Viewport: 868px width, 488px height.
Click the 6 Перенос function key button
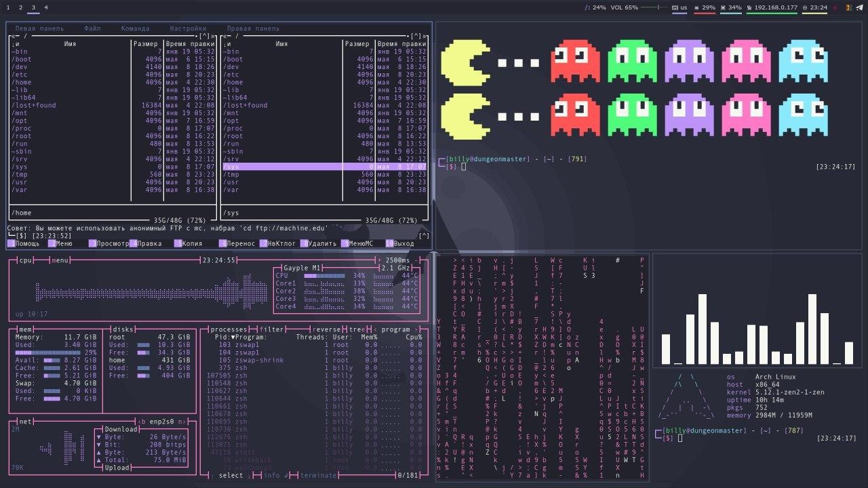click(x=237, y=243)
